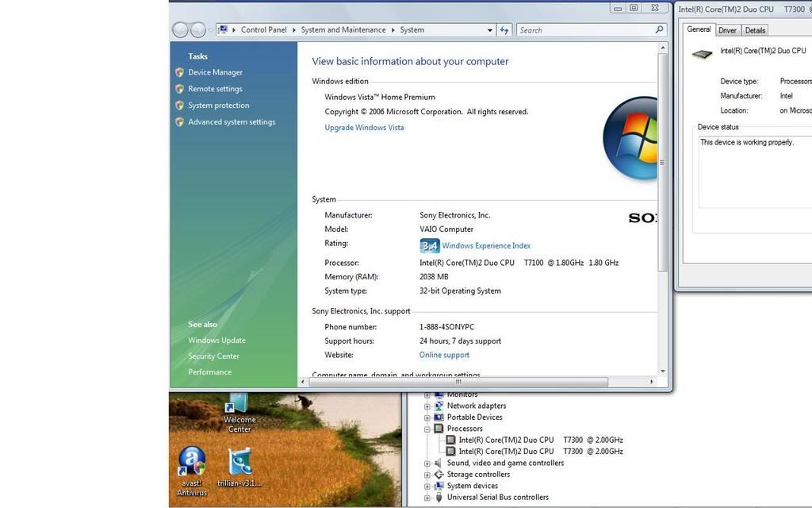The image size is (812, 508).
Task: Open Security Center under See also
Action: (214, 356)
